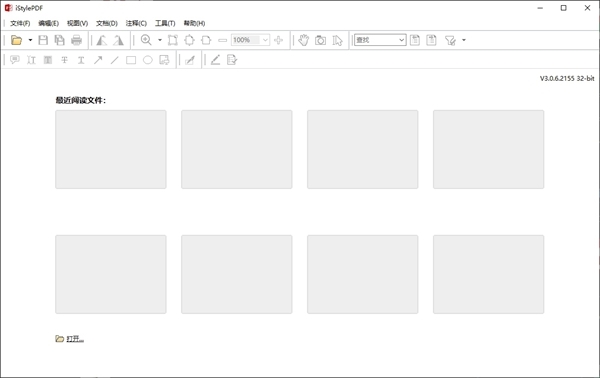
Task: Click the open folder icon in toolbar
Action: click(x=16, y=40)
